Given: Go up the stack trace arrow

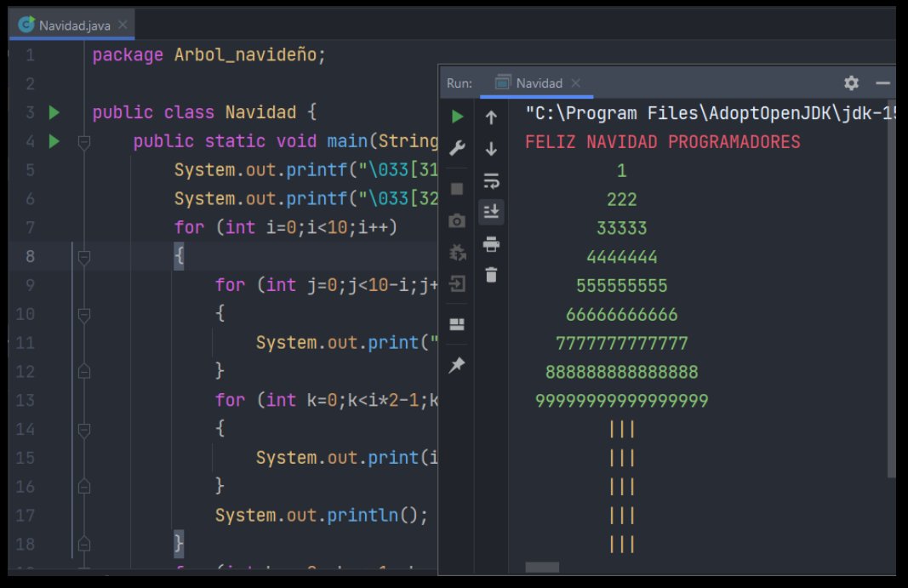Looking at the screenshot, I should (x=491, y=117).
